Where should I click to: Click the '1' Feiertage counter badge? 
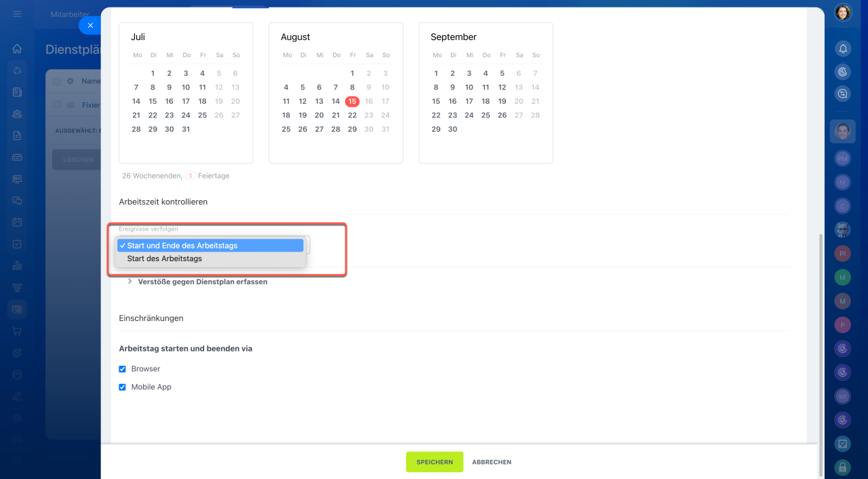tap(191, 176)
